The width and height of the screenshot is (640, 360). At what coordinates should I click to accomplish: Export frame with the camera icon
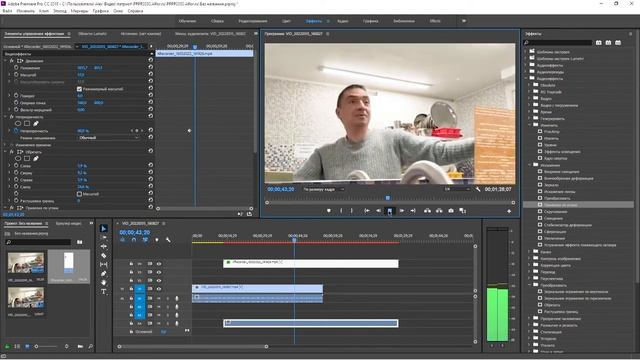(x=451, y=211)
